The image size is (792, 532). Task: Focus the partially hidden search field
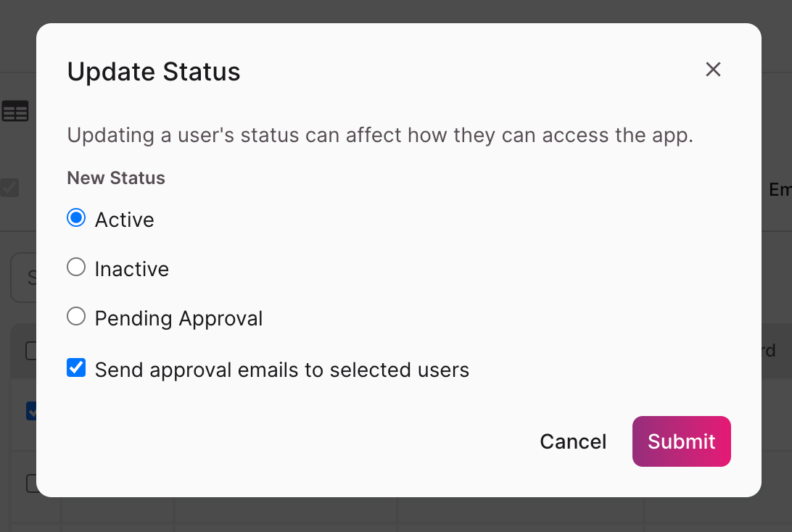coord(24,278)
